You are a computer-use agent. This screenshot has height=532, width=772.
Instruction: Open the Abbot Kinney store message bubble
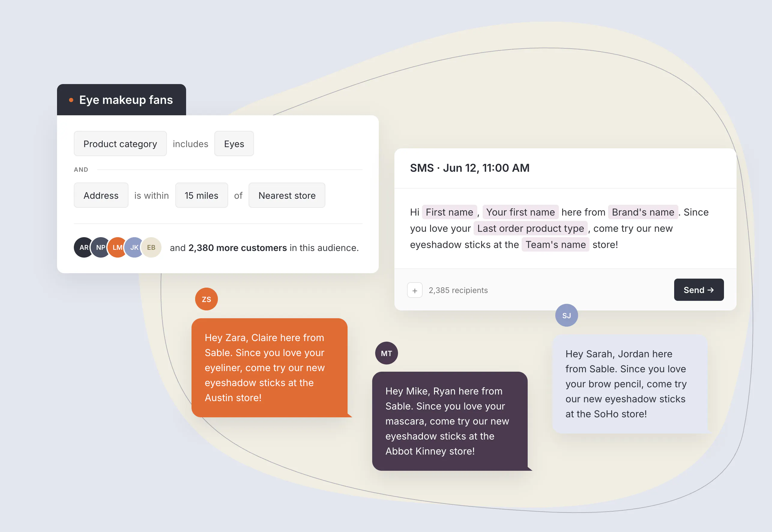[450, 421]
